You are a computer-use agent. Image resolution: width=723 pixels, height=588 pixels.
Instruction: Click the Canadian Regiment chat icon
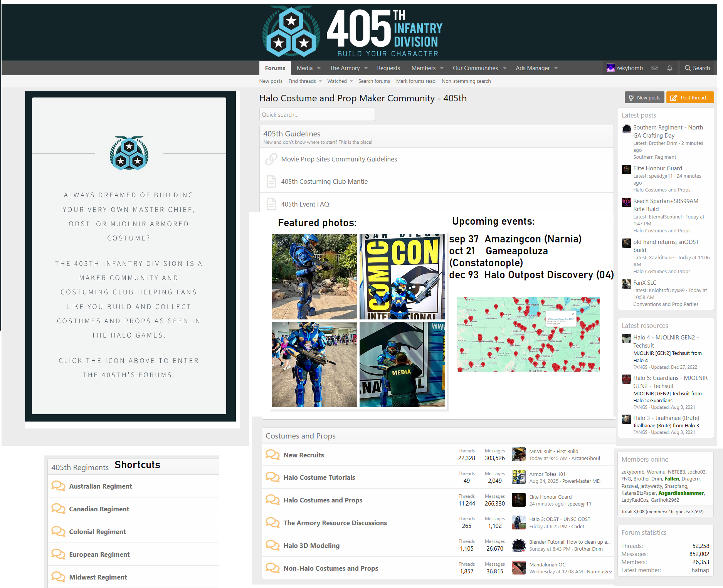pos(58,509)
